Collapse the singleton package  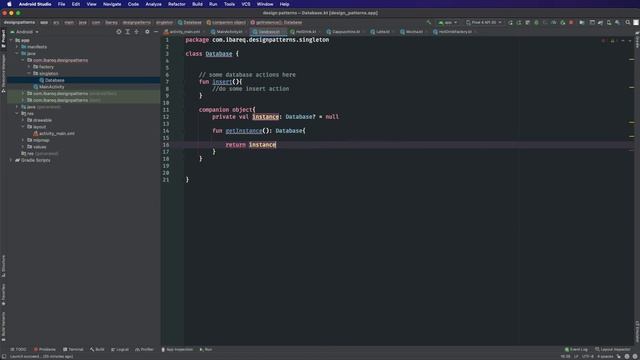click(29, 73)
